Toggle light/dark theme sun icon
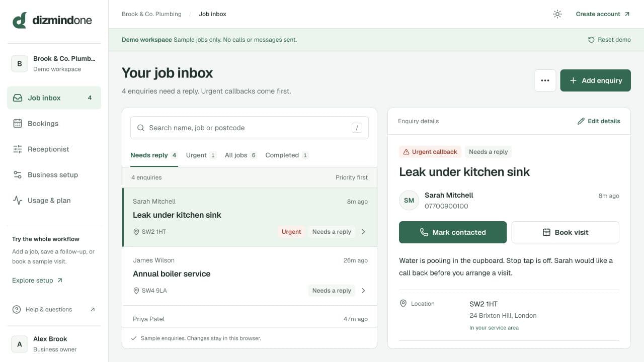The height and width of the screenshot is (362, 644). coord(557,14)
